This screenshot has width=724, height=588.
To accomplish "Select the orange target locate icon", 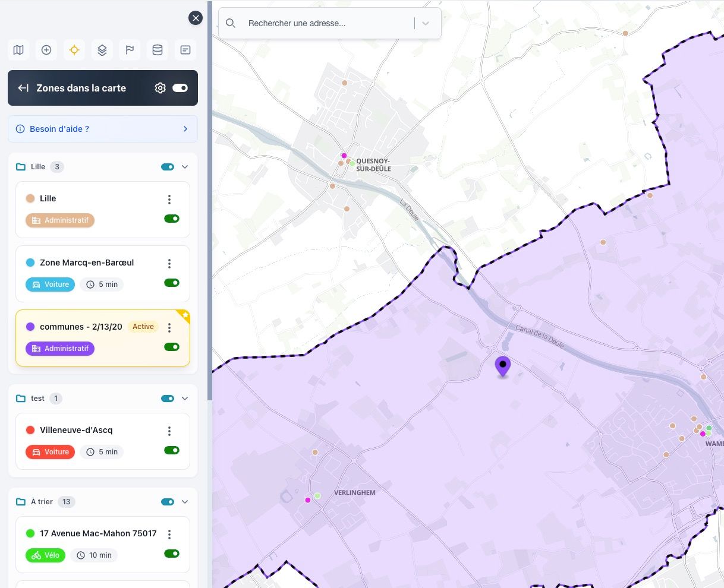I will (74, 50).
